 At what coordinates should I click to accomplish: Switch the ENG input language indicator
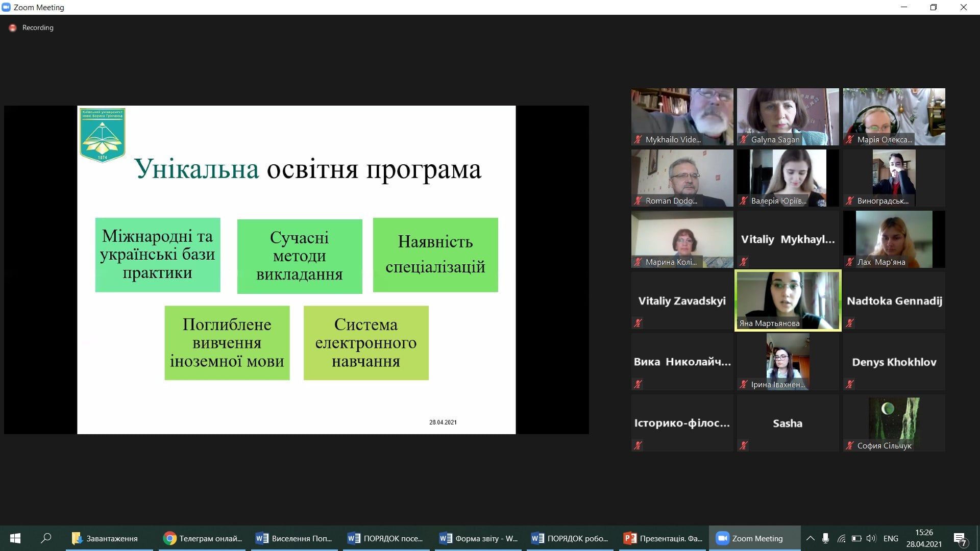(x=891, y=538)
